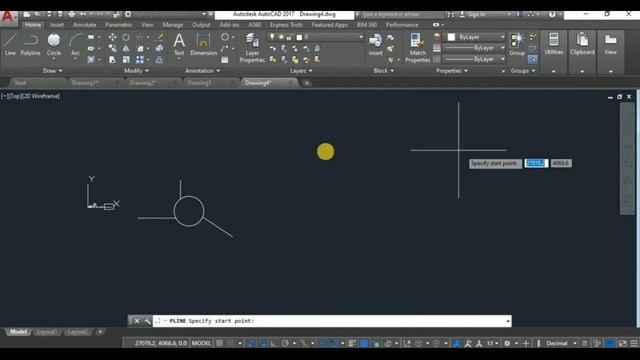
Task: Open the View panel in ribbon
Action: [610, 44]
